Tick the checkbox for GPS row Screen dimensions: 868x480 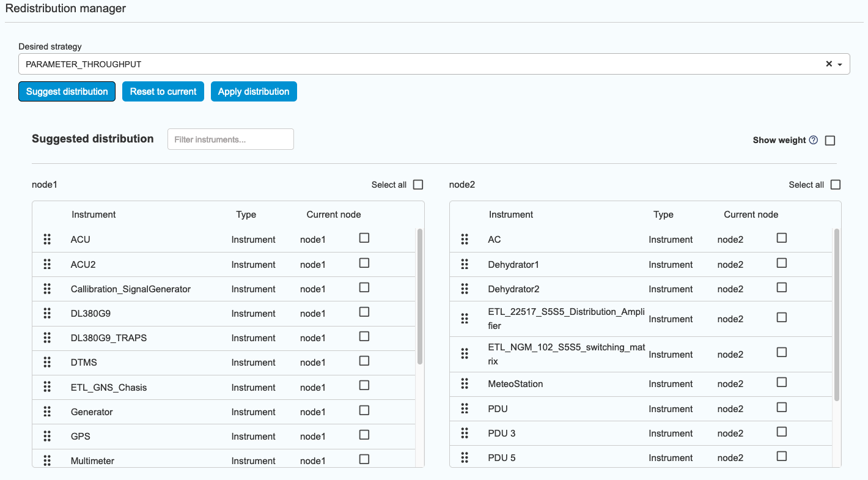(x=364, y=435)
